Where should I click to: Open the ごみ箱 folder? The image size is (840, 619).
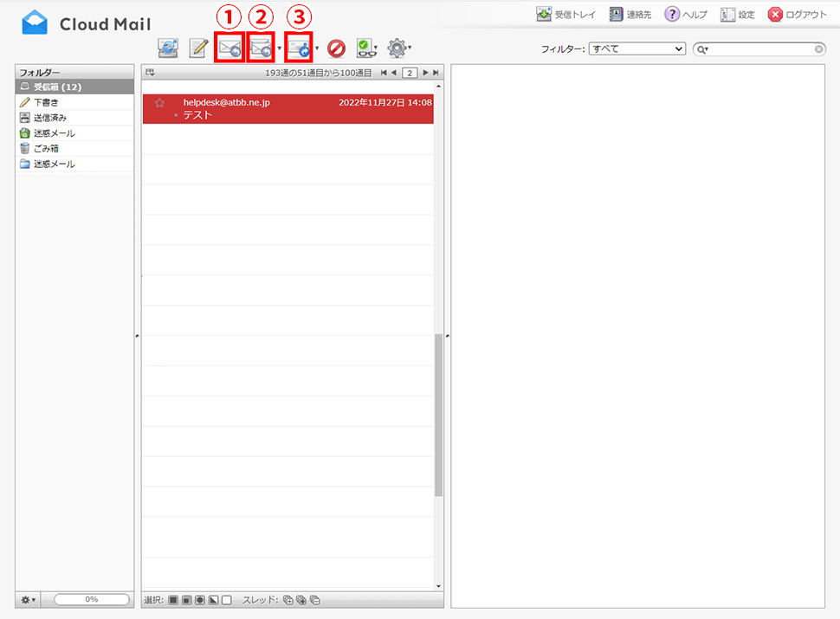pos(47,148)
